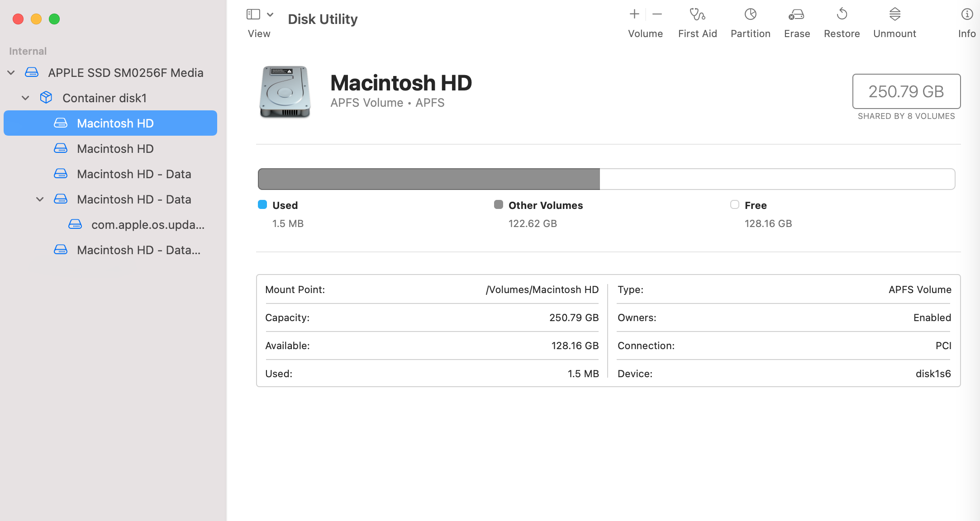Click the large Macintosh HD drive image

tap(285, 92)
